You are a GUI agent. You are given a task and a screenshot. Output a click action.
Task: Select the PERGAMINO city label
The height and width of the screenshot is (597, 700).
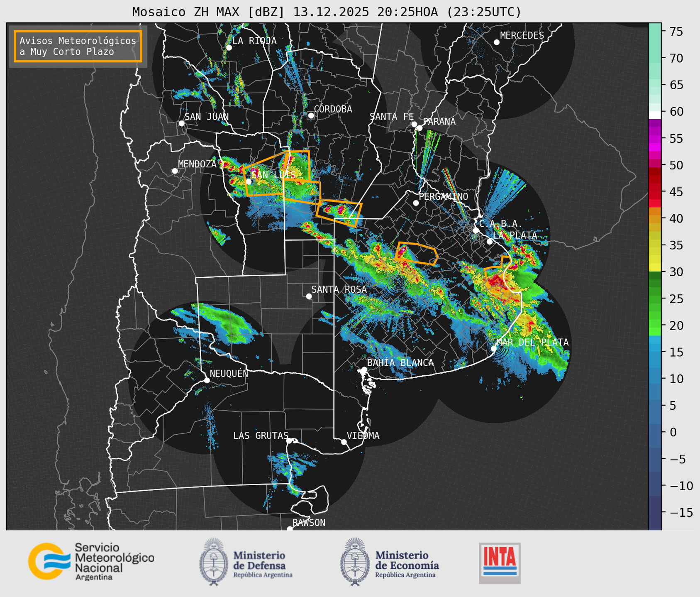tap(444, 196)
